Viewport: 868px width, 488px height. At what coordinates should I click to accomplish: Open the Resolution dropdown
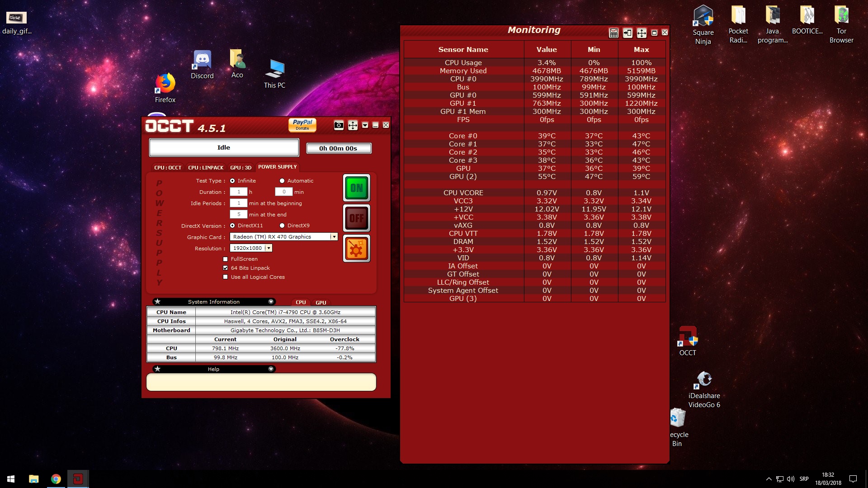(x=269, y=248)
